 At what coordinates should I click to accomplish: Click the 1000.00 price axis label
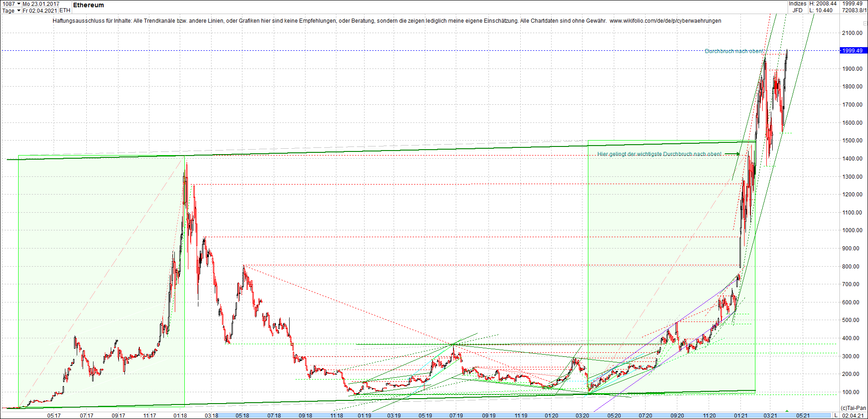click(x=852, y=230)
